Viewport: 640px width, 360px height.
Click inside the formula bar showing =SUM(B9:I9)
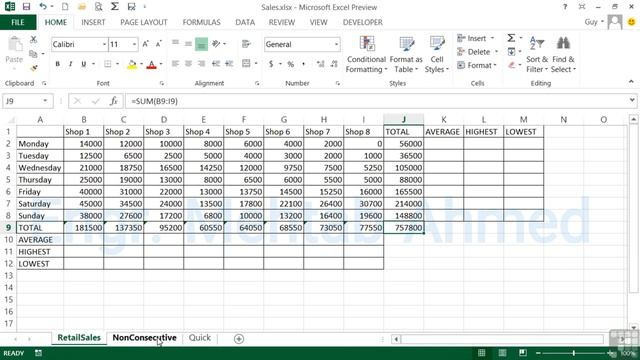(x=376, y=101)
